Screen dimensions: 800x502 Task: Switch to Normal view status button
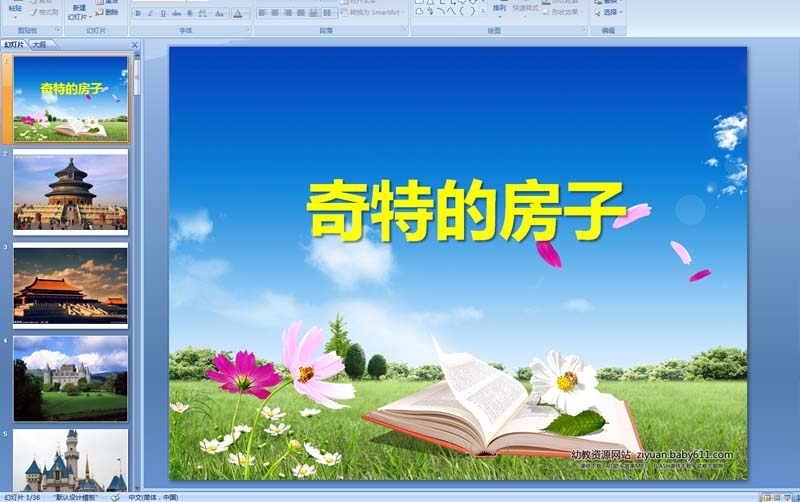766,497
